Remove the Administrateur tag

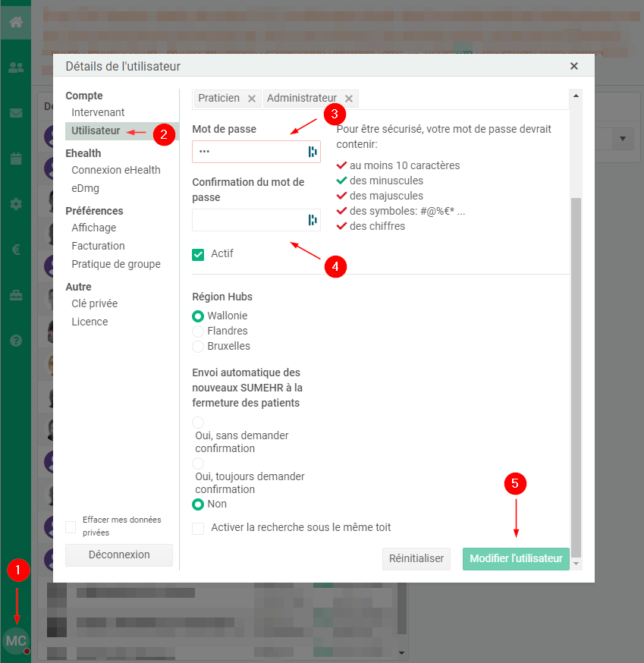[x=348, y=98]
